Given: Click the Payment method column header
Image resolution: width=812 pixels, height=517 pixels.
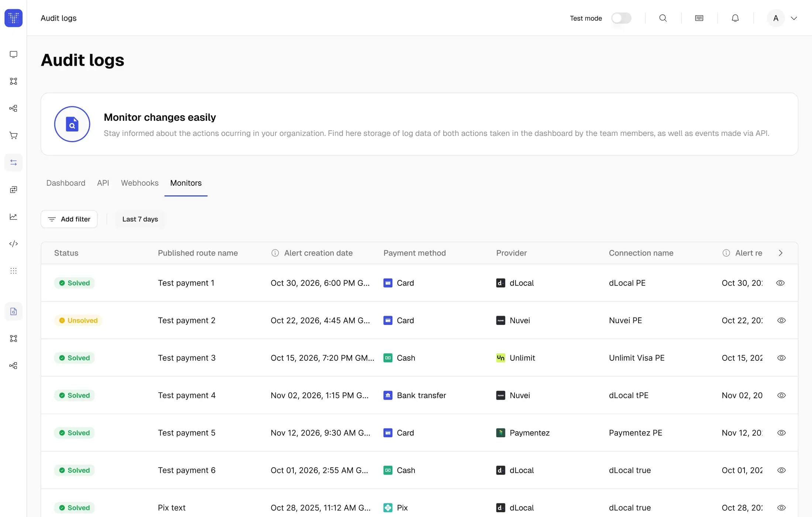Looking at the screenshot, I should pos(414,253).
